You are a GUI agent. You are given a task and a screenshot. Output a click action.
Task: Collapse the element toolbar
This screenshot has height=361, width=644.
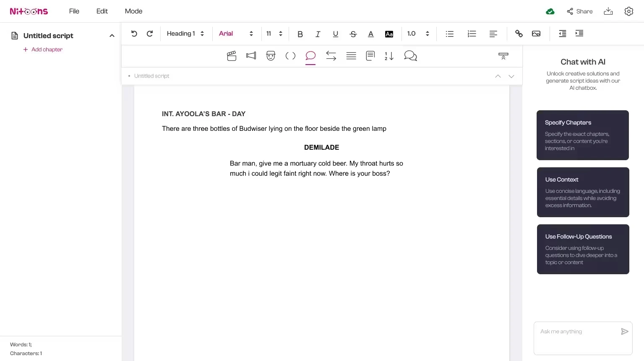tap(503, 56)
